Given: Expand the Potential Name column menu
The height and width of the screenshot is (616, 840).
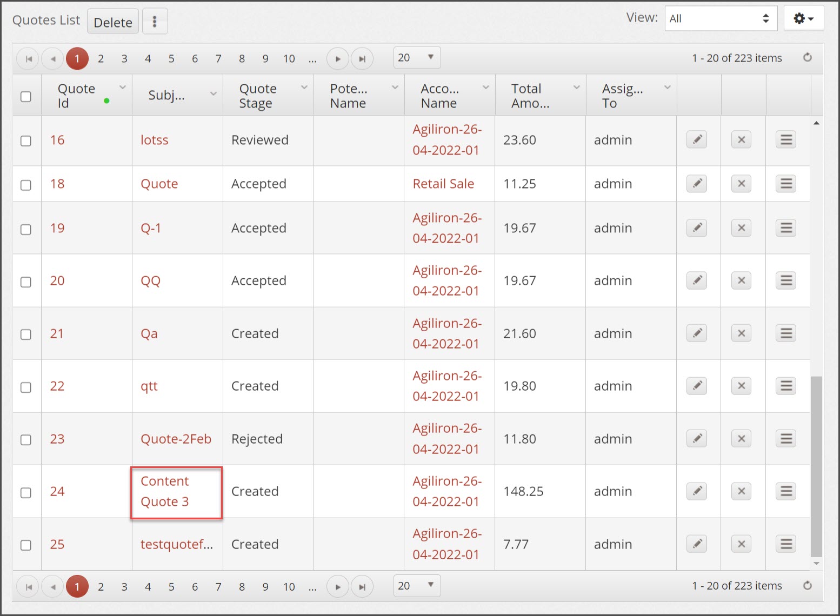Looking at the screenshot, I should 395,88.
